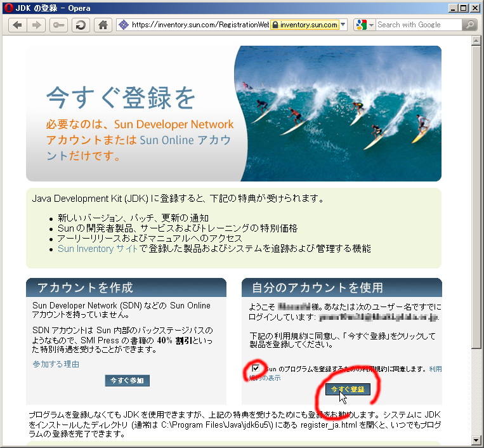Click the 今すぐ参加 join button
The height and width of the screenshot is (448, 484).
(x=127, y=380)
